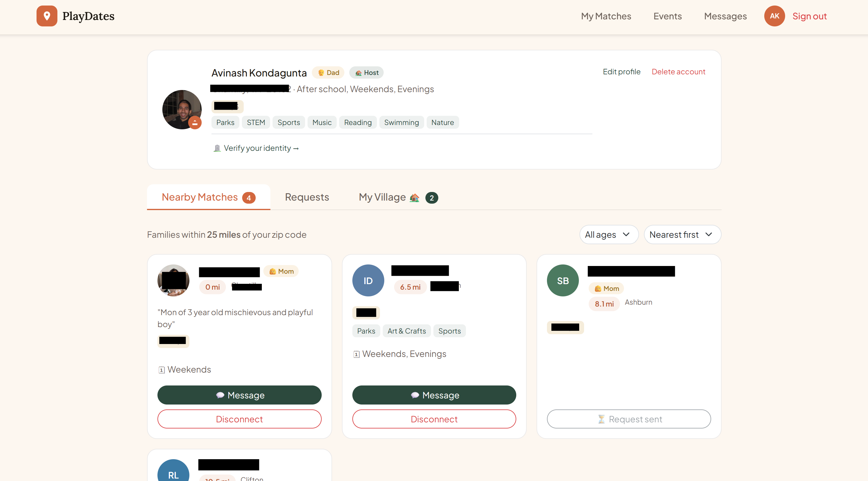
Task: Click Avinash's profile photo thumbnail
Action: coord(182,109)
